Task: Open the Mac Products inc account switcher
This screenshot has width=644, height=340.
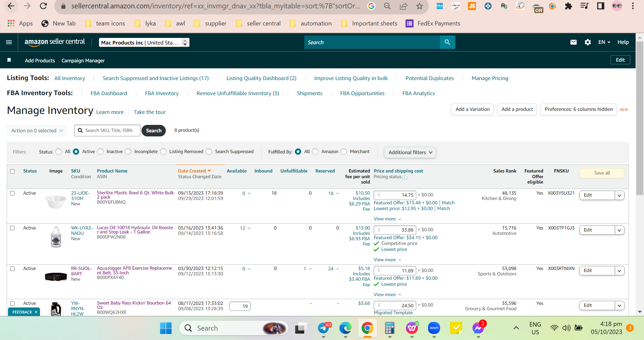Action: point(144,43)
